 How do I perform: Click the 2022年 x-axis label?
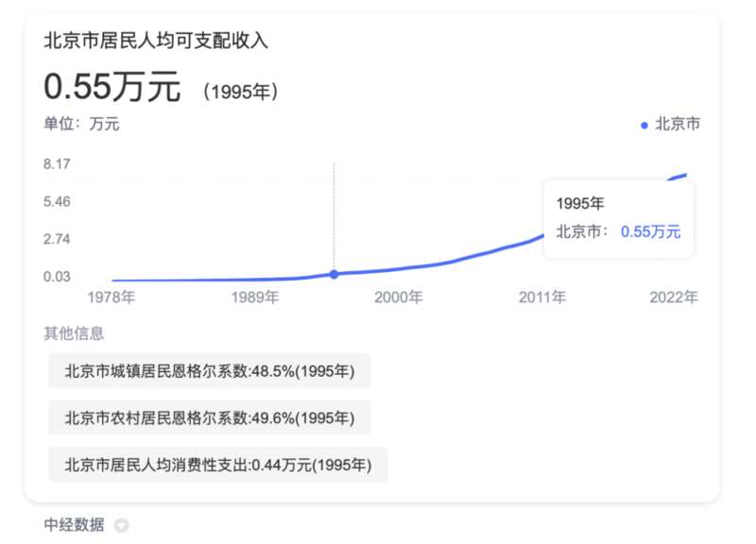[x=674, y=297]
